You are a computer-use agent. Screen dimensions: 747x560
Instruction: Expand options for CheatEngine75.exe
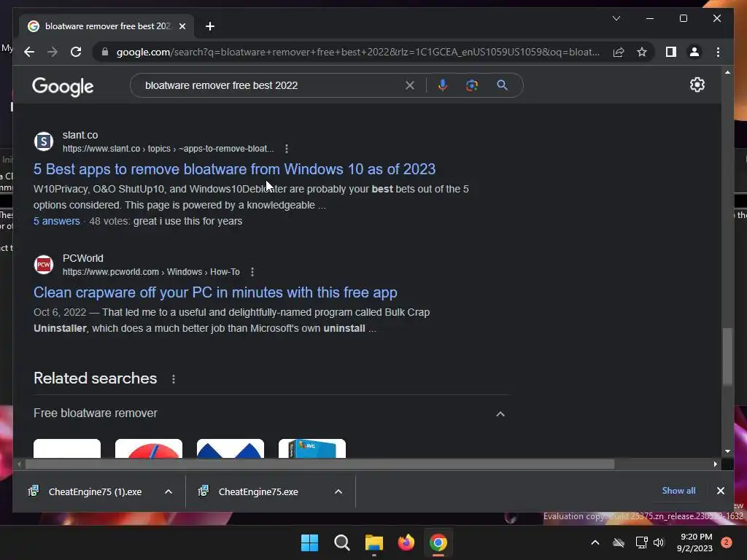coord(338,492)
